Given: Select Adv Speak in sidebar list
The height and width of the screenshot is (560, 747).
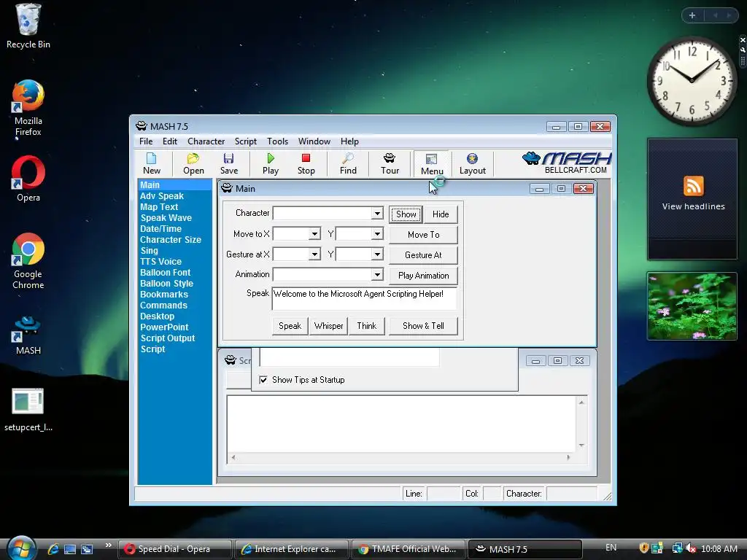Looking at the screenshot, I should point(161,195).
